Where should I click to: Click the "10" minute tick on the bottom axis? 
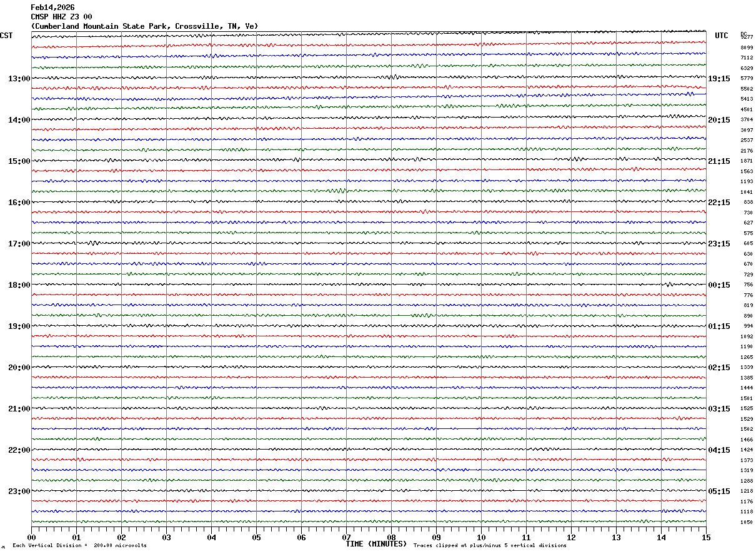pos(481,537)
